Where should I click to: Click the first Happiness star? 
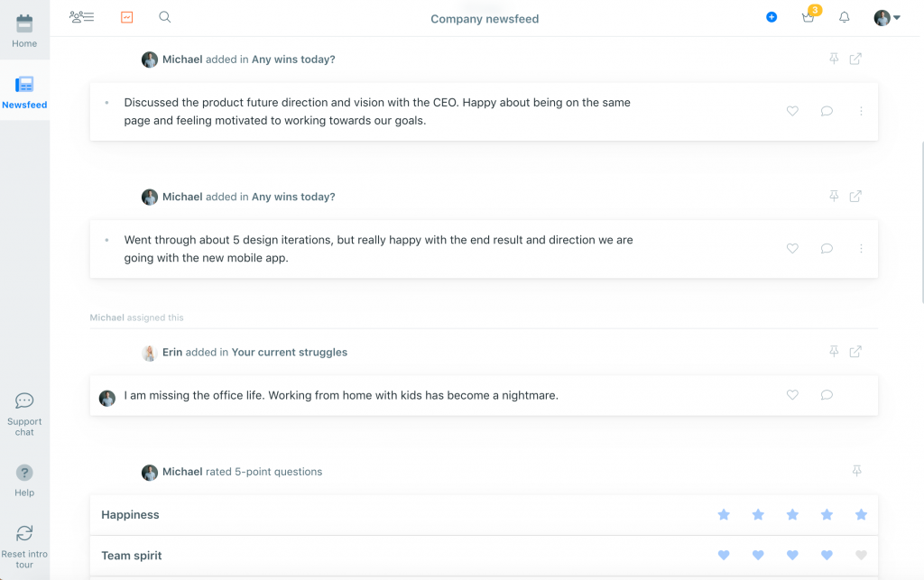click(x=724, y=515)
